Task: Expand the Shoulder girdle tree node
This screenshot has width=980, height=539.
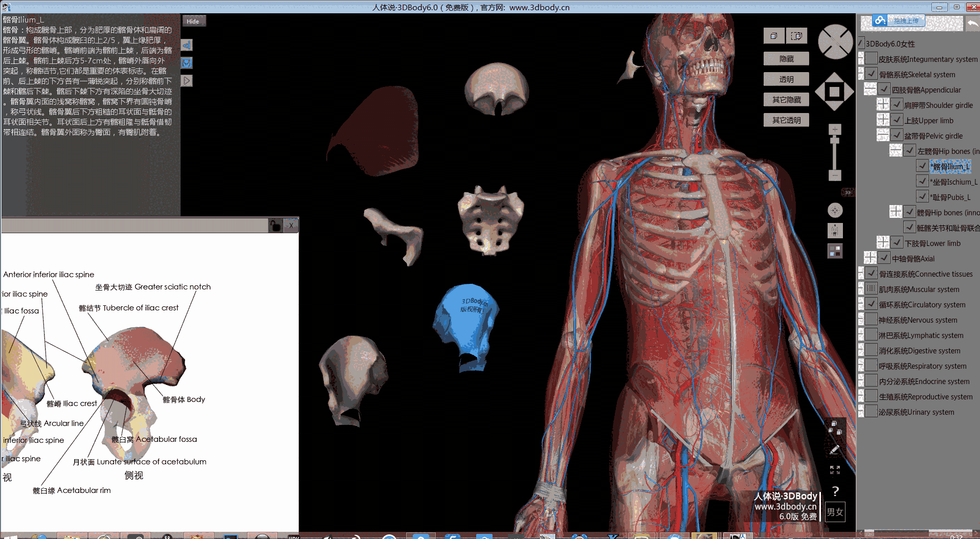Action: point(883,104)
